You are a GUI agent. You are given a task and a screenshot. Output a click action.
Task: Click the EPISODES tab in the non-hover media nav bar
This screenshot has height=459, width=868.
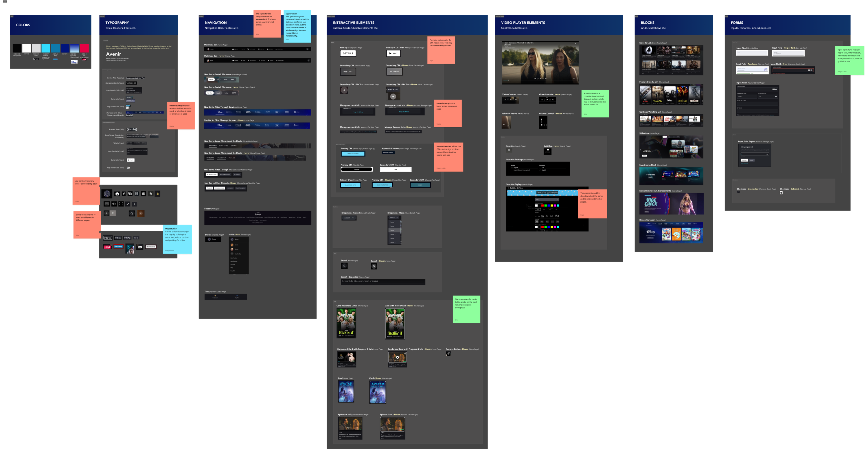point(213,146)
